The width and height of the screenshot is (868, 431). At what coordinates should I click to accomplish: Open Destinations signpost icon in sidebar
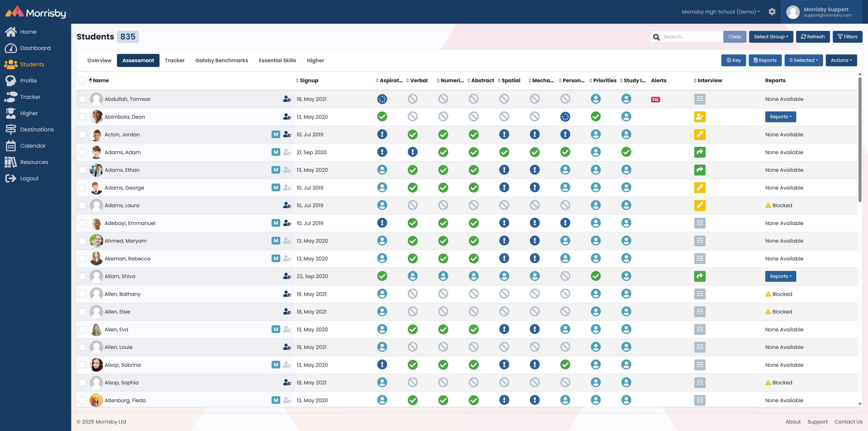pos(11,129)
